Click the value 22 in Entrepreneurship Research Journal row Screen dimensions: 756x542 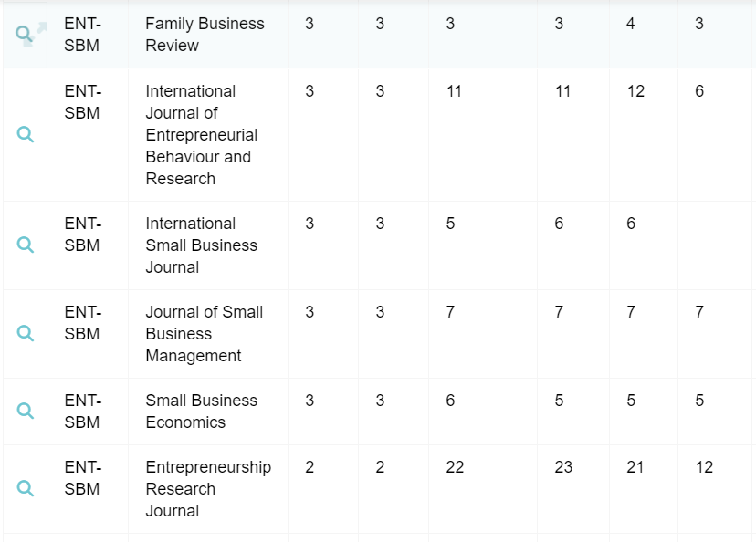click(455, 467)
